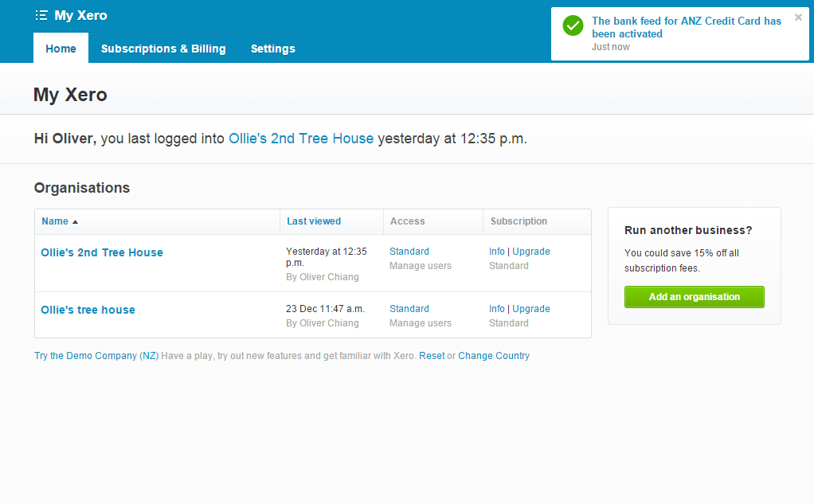Screen dimensions: 814x504
Task: Sort by Name ascending arrow
Action: 76,221
